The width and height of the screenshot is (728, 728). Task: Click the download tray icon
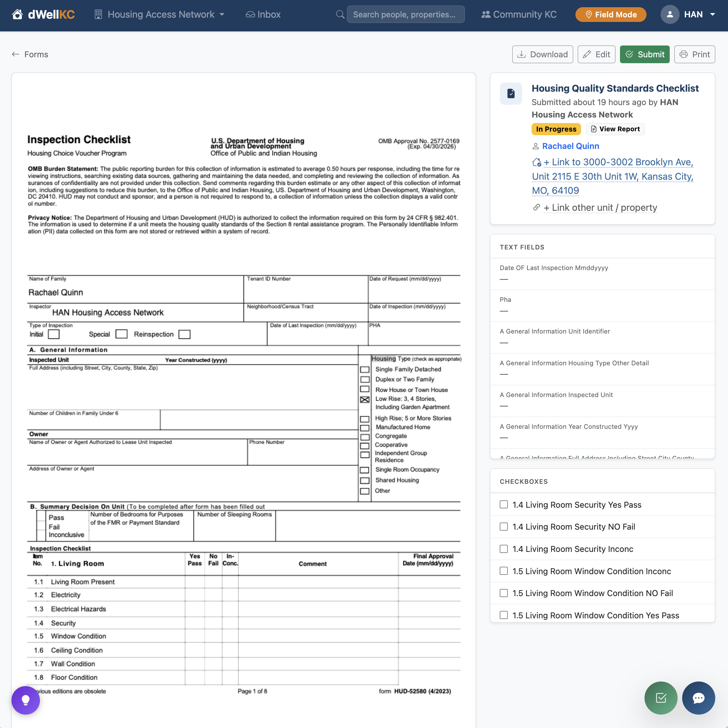coord(521,54)
